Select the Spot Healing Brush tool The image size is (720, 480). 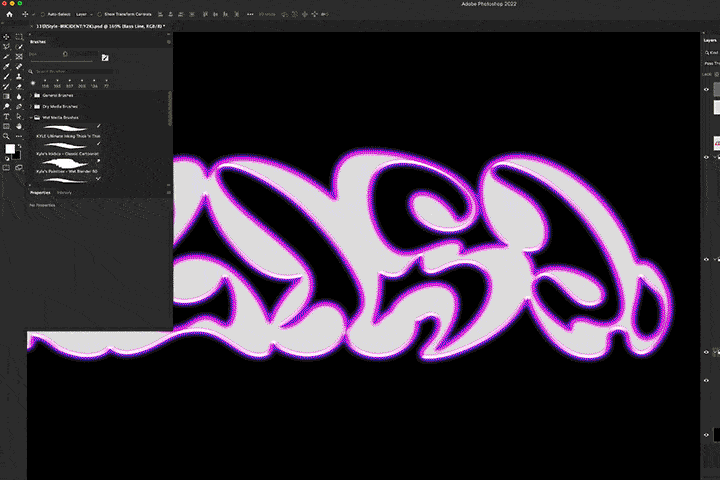pos(19,67)
